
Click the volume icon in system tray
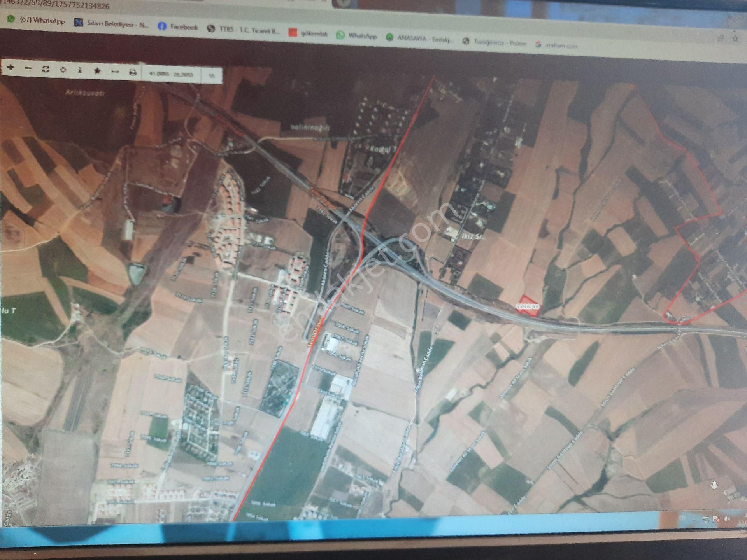727,518
